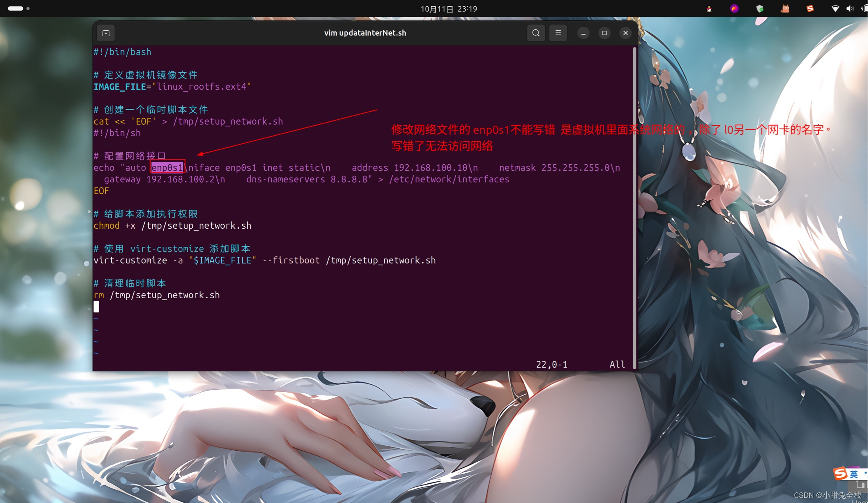Click the All scroll indicator in status line
This screenshot has height=503, width=868.
tap(617, 365)
